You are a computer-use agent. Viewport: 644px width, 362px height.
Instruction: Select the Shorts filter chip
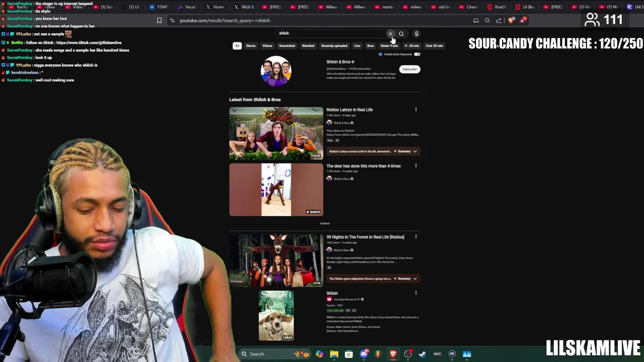(251, 46)
